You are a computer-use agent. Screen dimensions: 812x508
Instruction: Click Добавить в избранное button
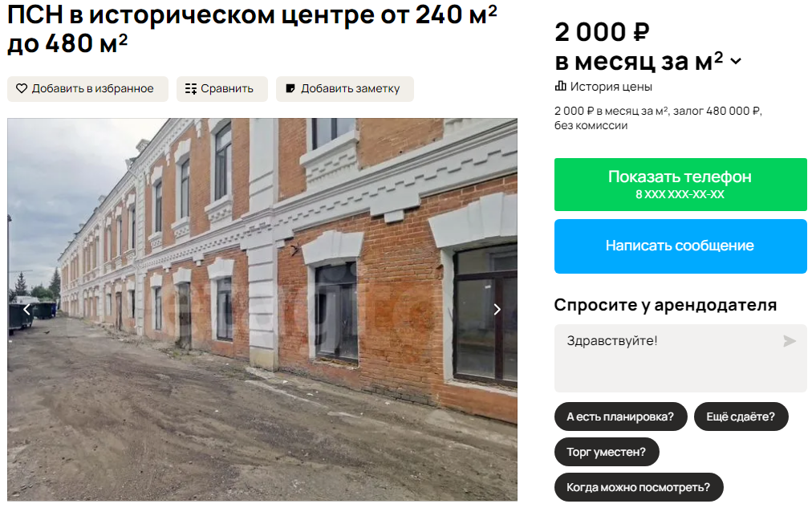[x=87, y=88]
